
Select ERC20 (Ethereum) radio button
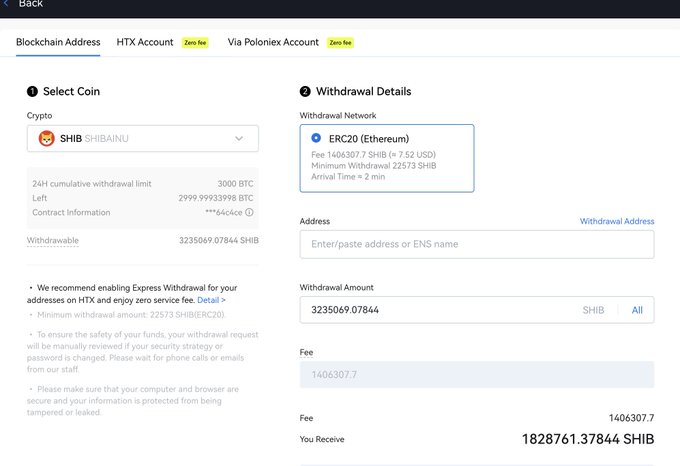coord(316,138)
